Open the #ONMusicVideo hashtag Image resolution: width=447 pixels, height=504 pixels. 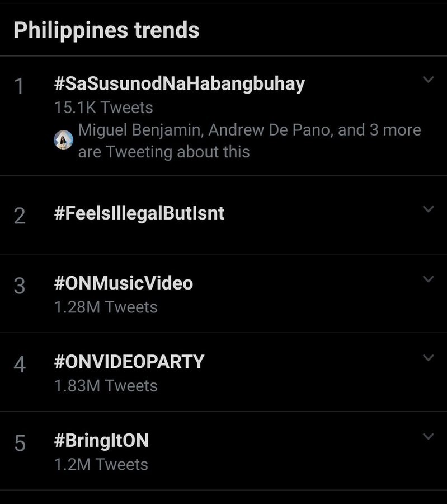[124, 283]
